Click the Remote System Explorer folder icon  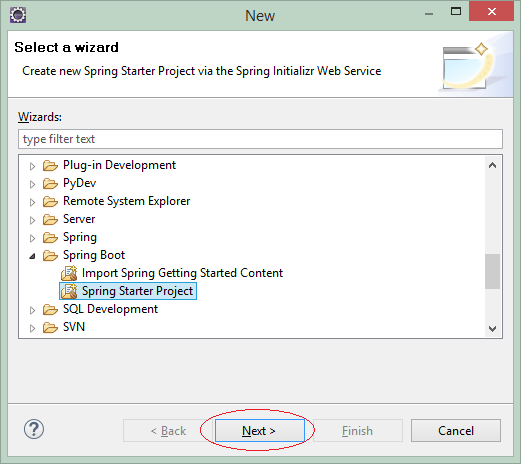click(50, 201)
